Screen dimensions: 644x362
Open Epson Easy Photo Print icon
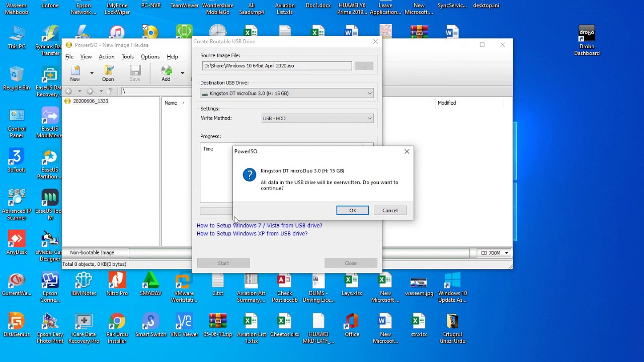click(50, 328)
